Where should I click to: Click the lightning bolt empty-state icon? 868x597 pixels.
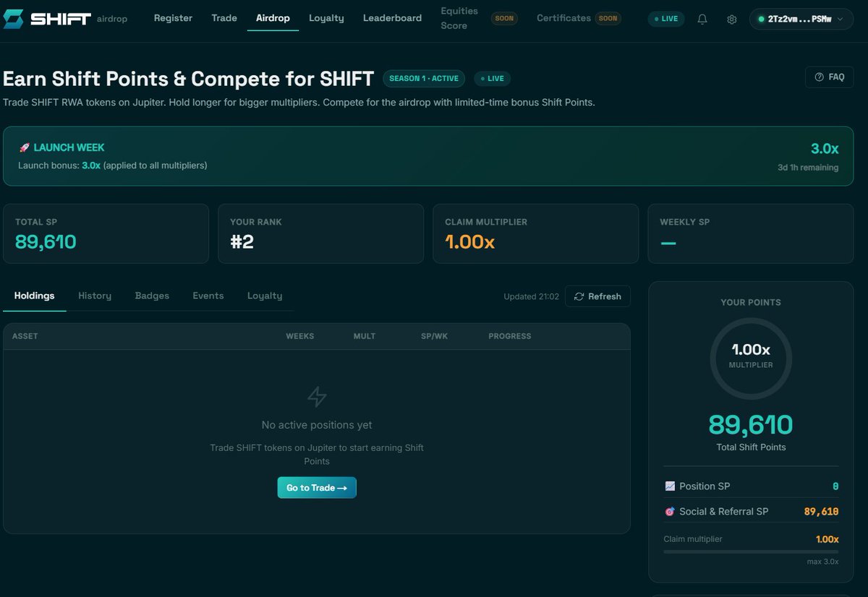[317, 396]
